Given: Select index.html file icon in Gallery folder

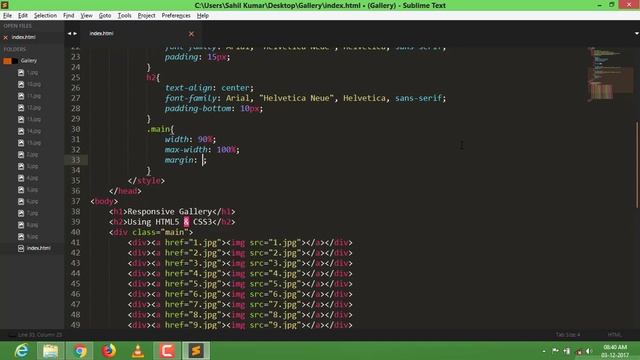Looking at the screenshot, I should click(x=21, y=248).
